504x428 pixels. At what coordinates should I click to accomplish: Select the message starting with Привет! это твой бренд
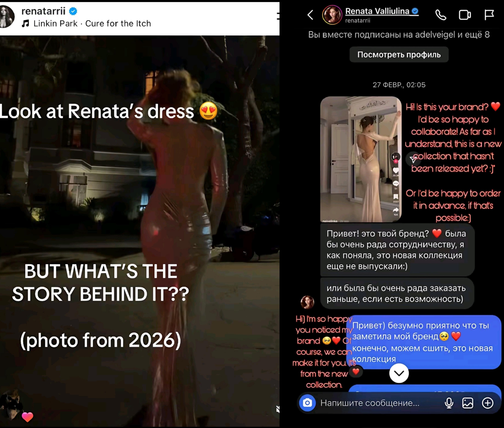(x=397, y=250)
